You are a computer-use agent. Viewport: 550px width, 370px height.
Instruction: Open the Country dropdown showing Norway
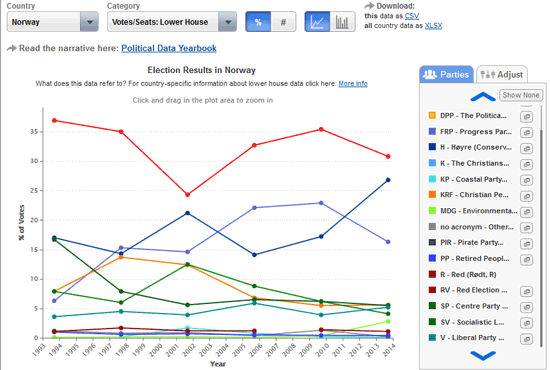[53, 22]
